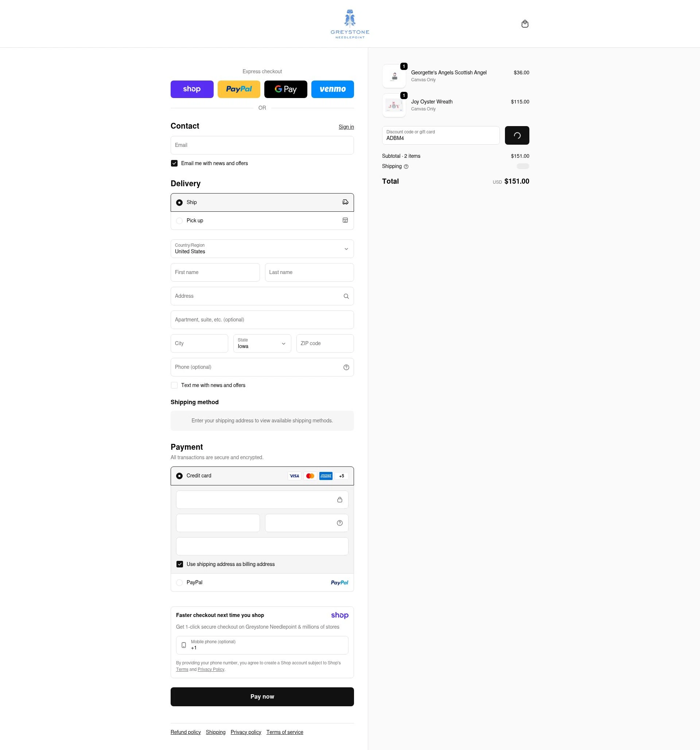Click the address search magnifier icon
700x750 pixels.
click(346, 296)
